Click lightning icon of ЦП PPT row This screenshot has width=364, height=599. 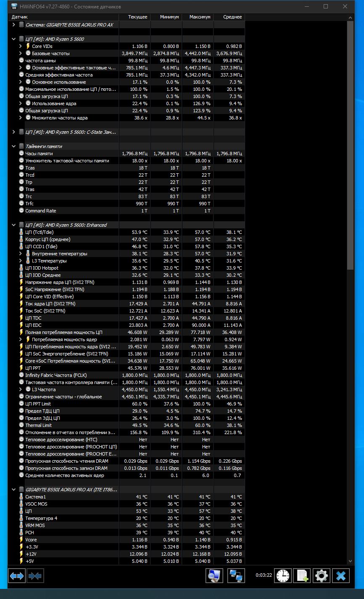(21, 368)
